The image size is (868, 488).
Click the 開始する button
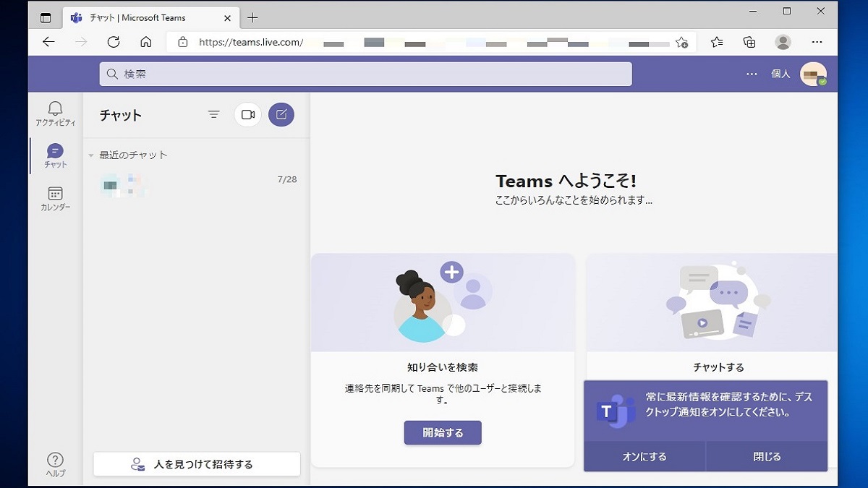click(x=442, y=432)
